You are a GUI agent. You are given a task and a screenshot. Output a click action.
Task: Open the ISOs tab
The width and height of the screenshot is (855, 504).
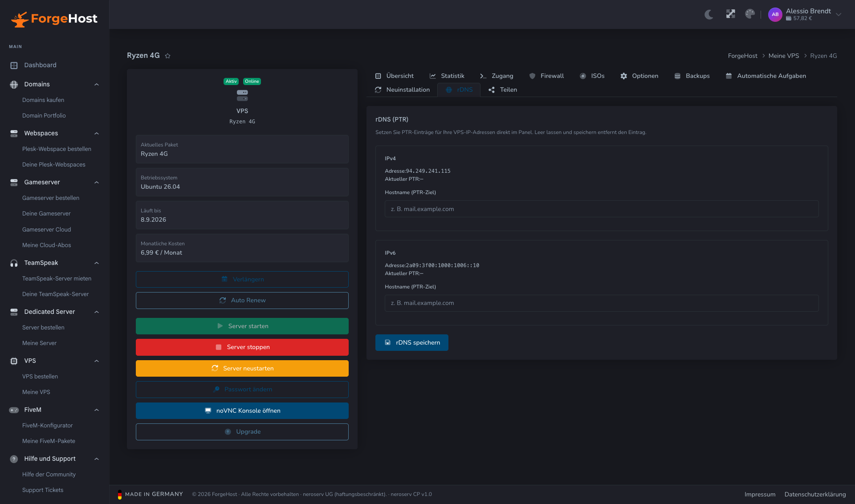[x=592, y=76]
